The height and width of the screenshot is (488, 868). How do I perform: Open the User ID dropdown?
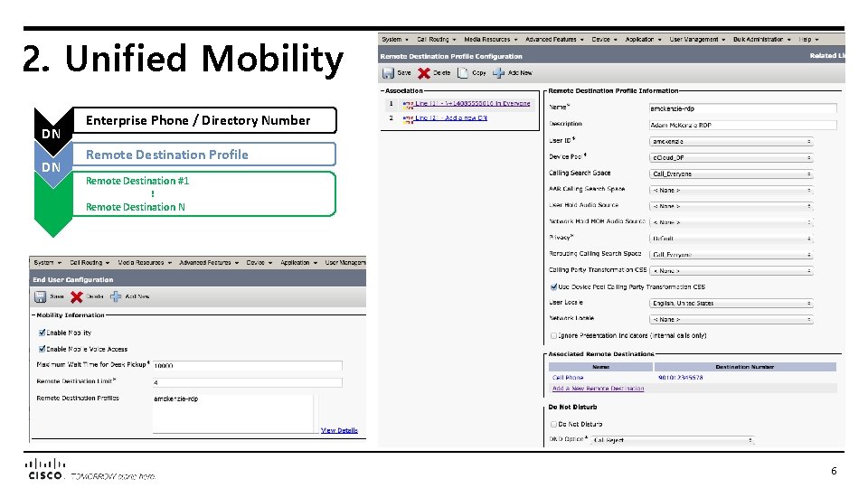[731, 142]
